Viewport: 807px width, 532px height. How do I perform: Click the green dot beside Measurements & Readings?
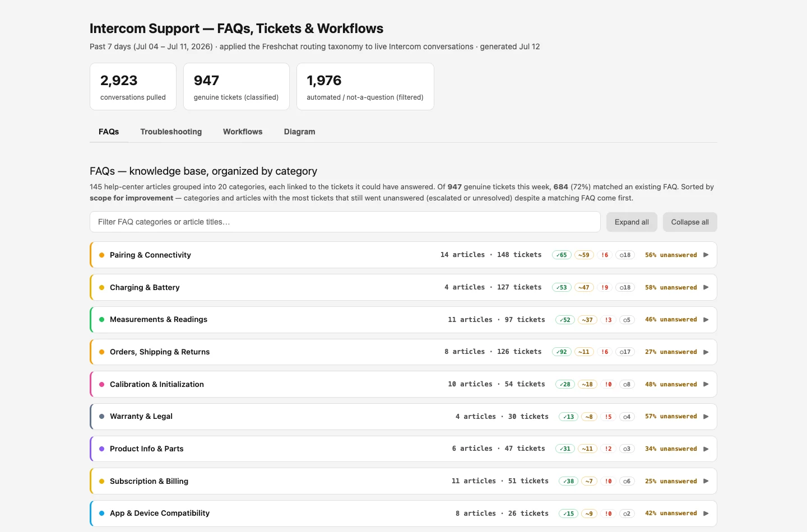(x=101, y=320)
